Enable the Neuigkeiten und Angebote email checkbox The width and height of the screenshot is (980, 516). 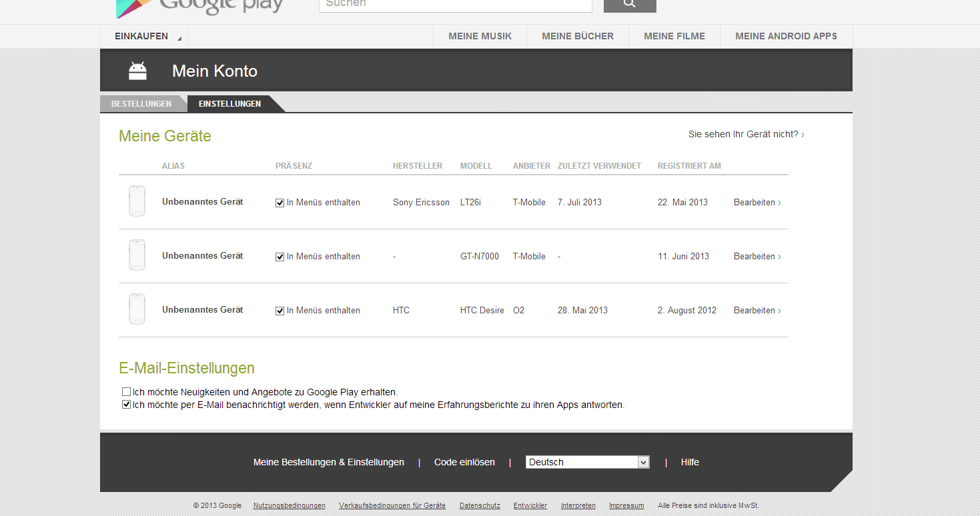[x=126, y=392]
